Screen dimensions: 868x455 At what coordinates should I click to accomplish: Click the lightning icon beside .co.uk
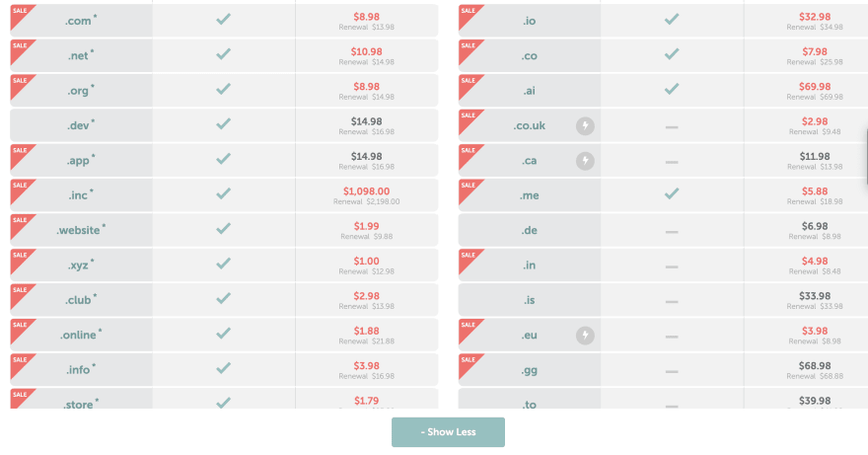585,125
